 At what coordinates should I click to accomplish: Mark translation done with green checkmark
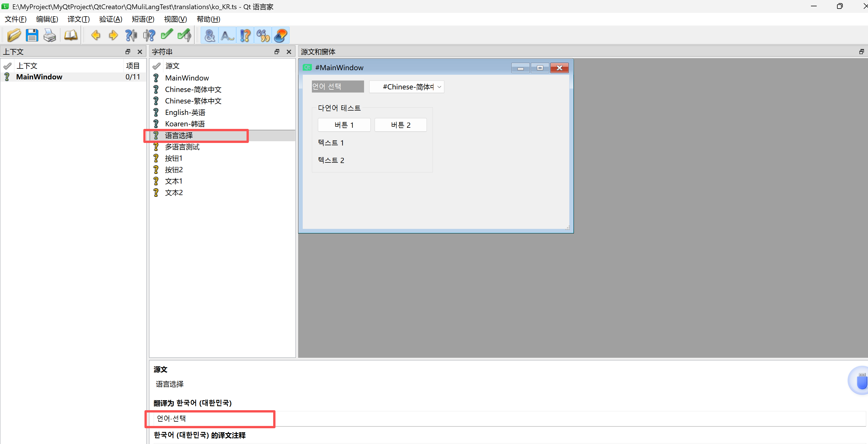pos(167,35)
